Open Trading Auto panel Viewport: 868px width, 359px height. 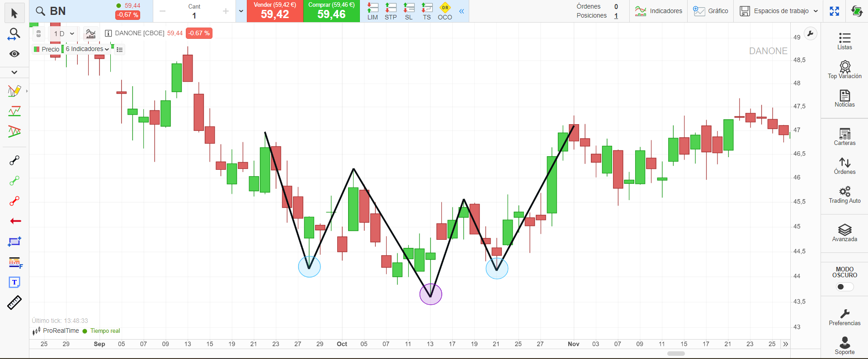[844, 195]
